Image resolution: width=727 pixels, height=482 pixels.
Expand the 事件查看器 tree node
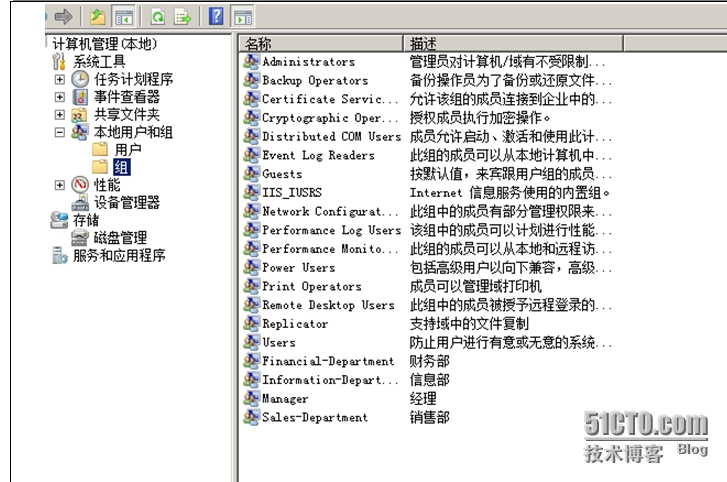click(59, 97)
